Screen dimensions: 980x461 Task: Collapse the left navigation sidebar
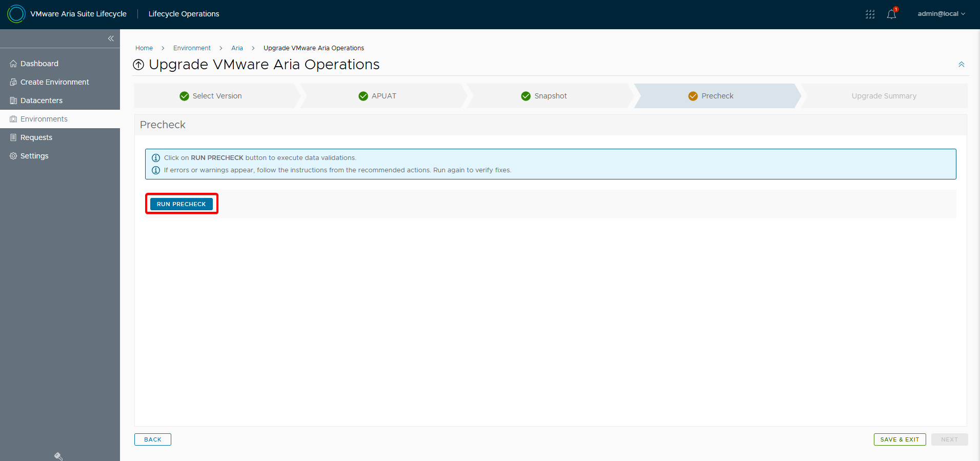click(x=111, y=38)
